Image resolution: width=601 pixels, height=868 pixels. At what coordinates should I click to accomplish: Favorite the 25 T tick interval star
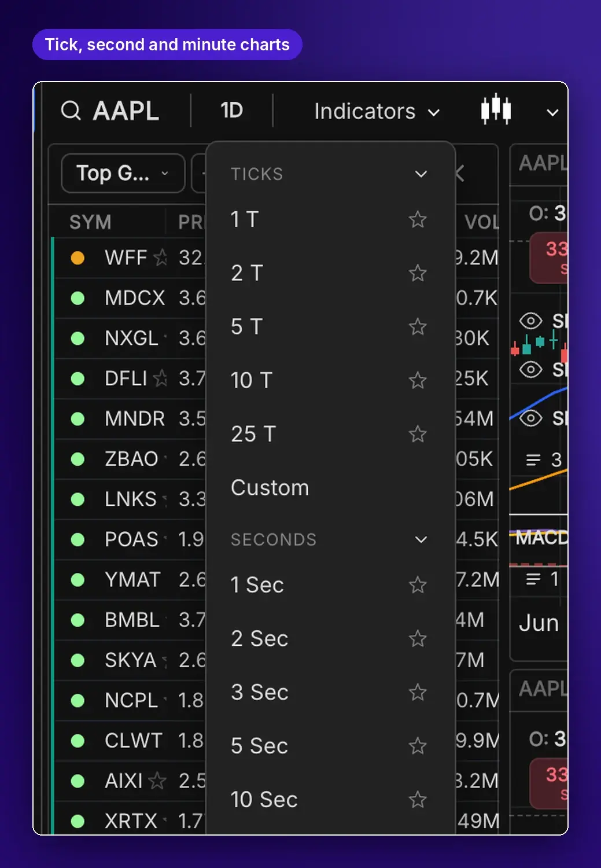click(418, 434)
